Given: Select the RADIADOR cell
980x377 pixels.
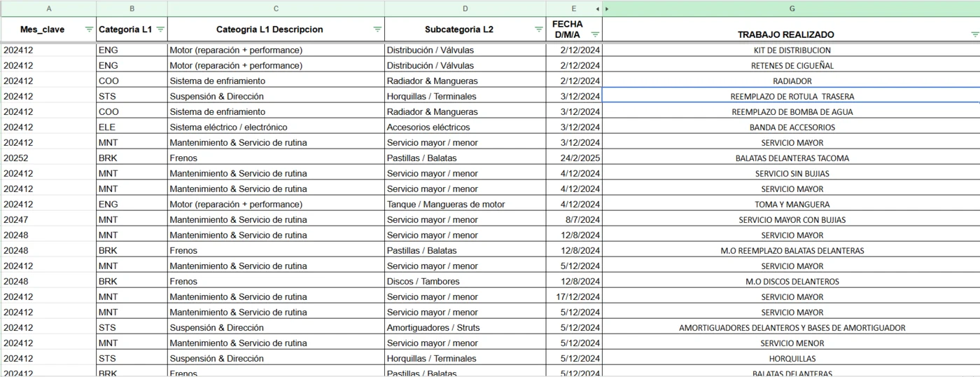Looking at the screenshot, I should tap(792, 81).
